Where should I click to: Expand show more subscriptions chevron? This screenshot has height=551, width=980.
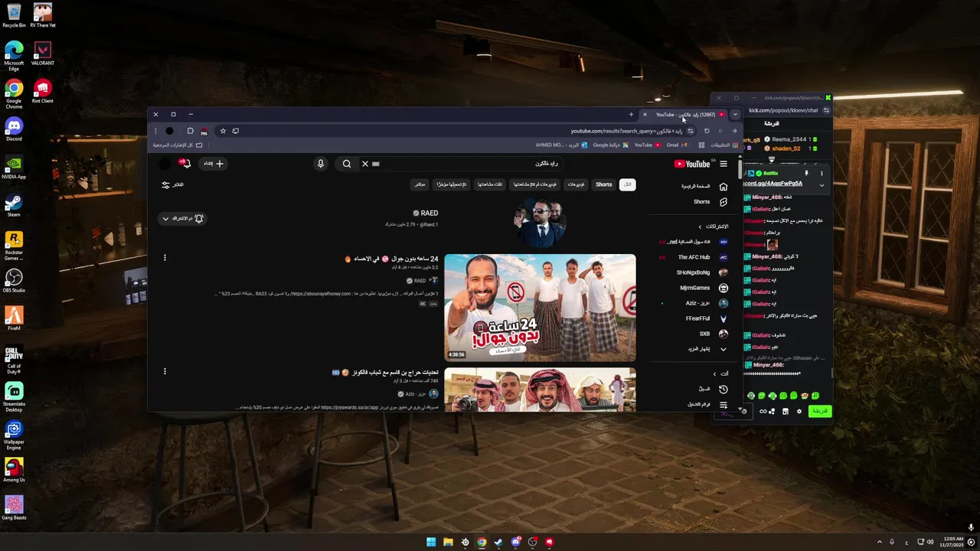724,349
